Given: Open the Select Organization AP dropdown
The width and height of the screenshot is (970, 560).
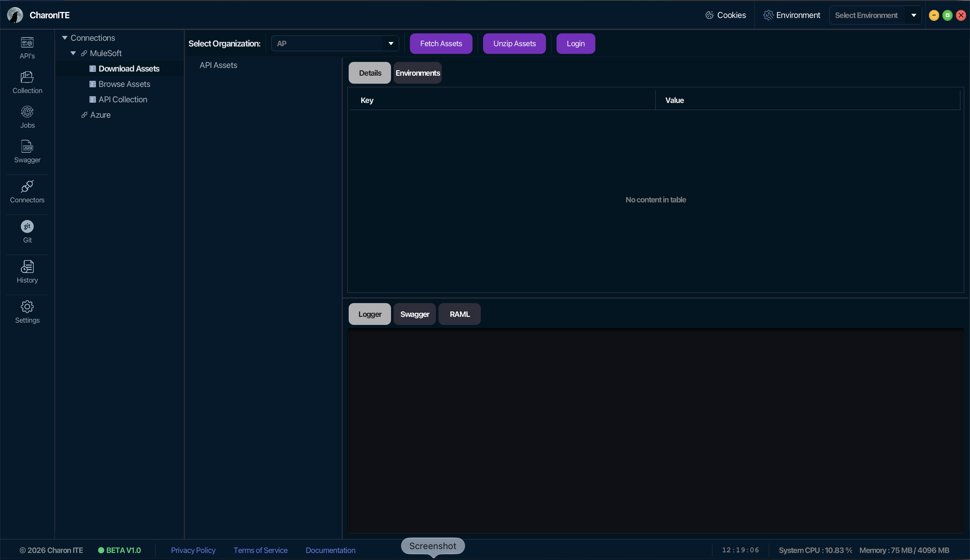Looking at the screenshot, I should [x=335, y=44].
